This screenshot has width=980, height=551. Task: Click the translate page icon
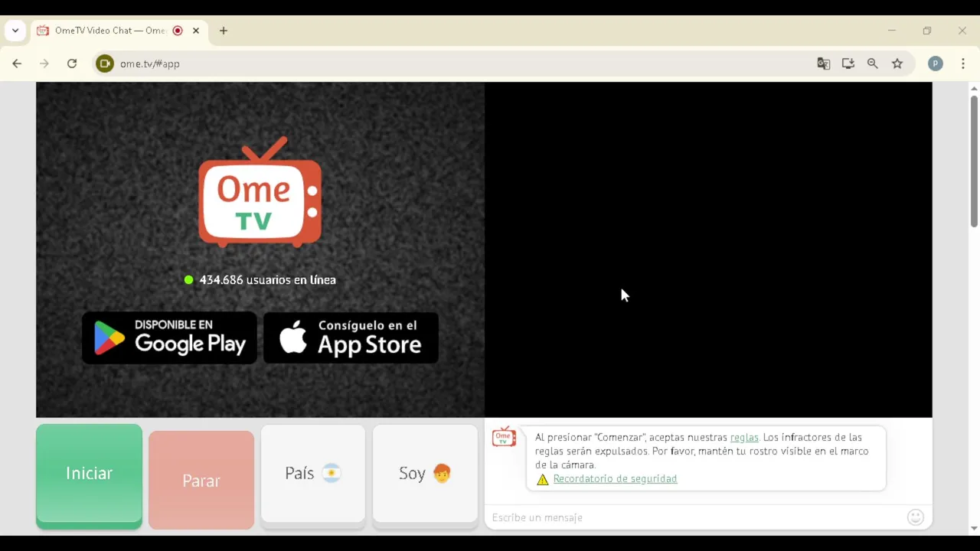[x=824, y=64]
